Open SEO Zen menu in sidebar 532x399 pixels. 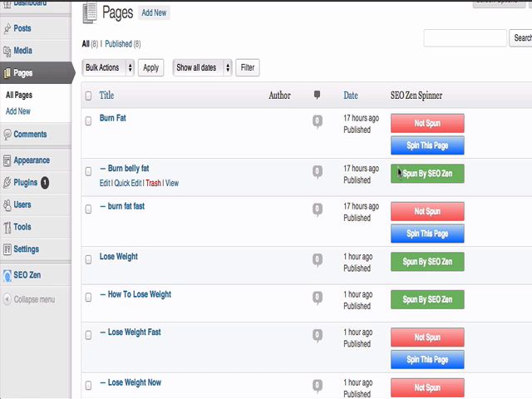pyautogui.click(x=27, y=275)
